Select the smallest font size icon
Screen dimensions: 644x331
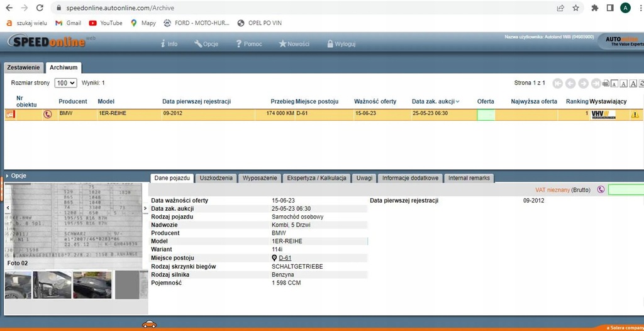(614, 84)
